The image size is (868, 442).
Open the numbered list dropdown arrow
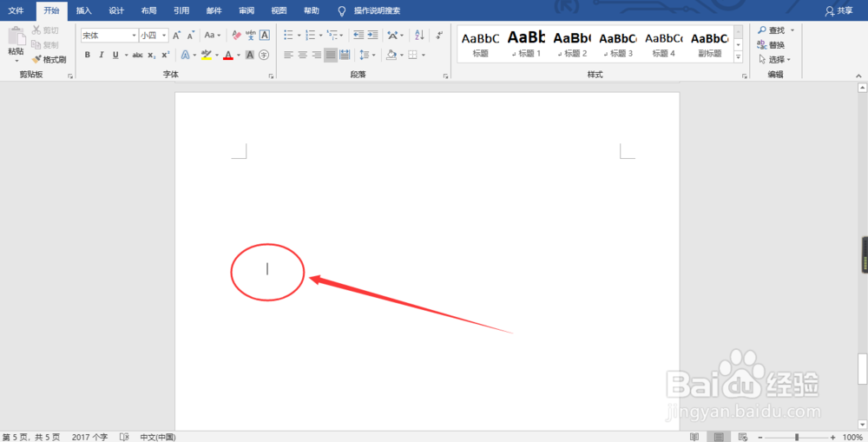pyautogui.click(x=320, y=36)
